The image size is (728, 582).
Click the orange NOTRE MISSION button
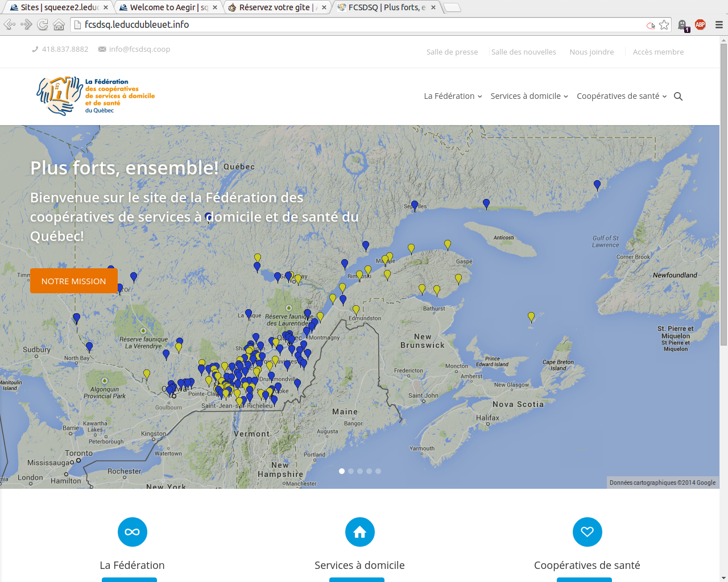pos(74,281)
